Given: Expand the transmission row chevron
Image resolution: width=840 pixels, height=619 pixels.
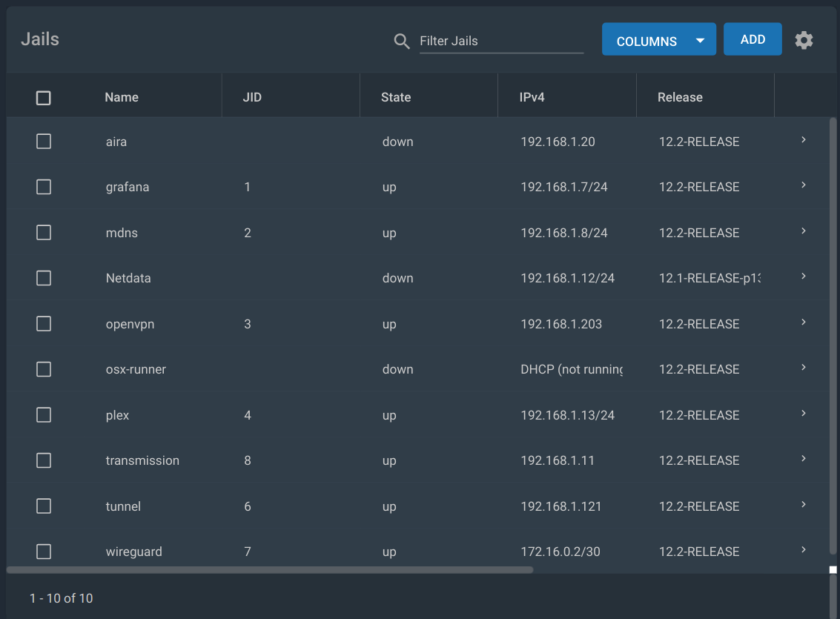Looking at the screenshot, I should tap(804, 459).
